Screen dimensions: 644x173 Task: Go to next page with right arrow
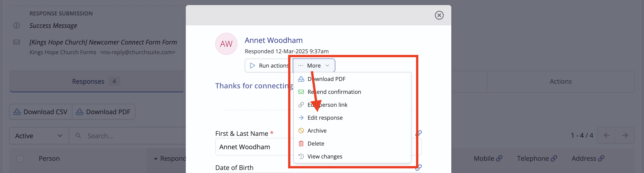point(625,135)
